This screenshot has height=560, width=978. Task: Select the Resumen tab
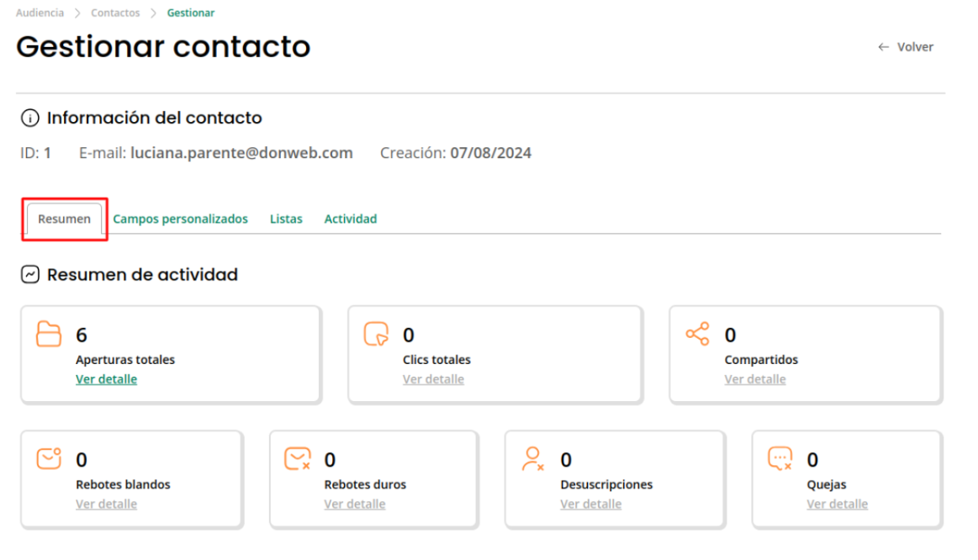pyautogui.click(x=64, y=219)
